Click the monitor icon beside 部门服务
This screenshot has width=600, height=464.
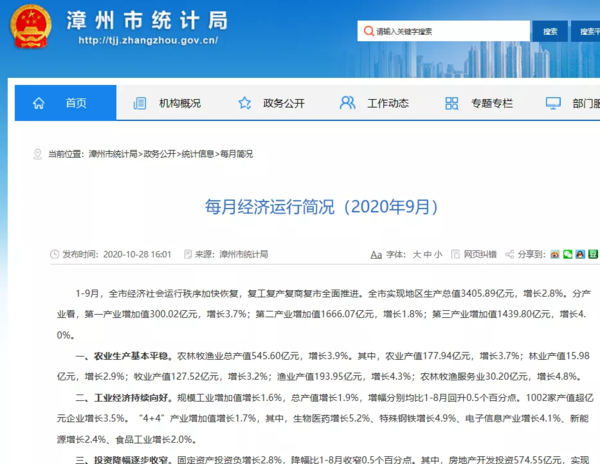(553, 103)
